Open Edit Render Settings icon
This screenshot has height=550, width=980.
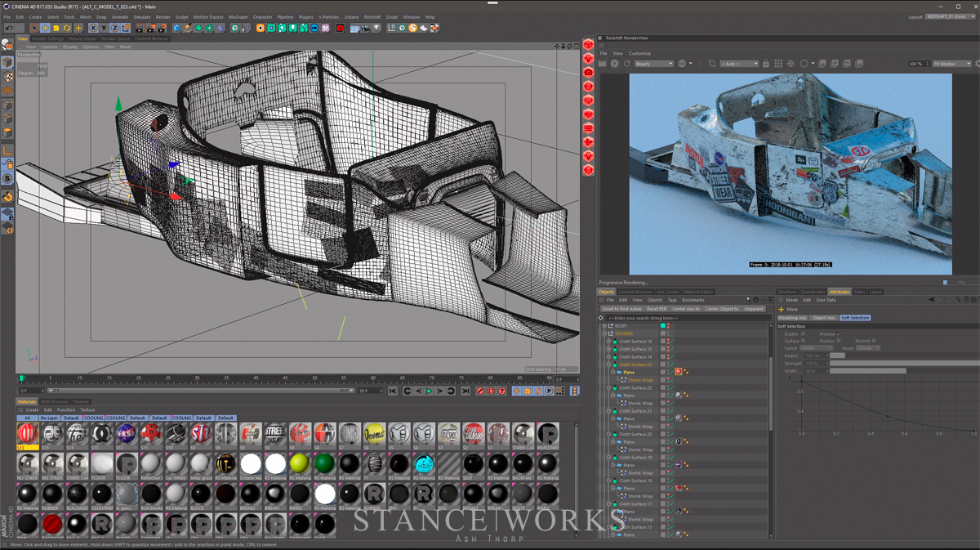(x=162, y=28)
